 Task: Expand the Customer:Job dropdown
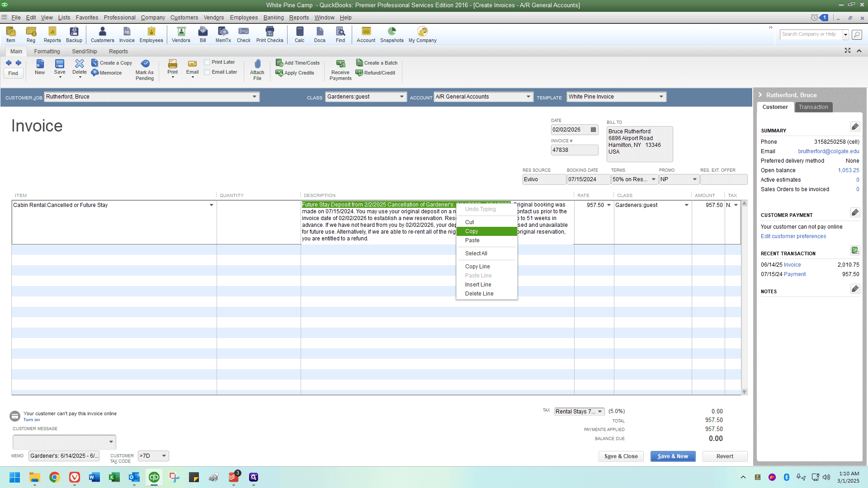(255, 97)
